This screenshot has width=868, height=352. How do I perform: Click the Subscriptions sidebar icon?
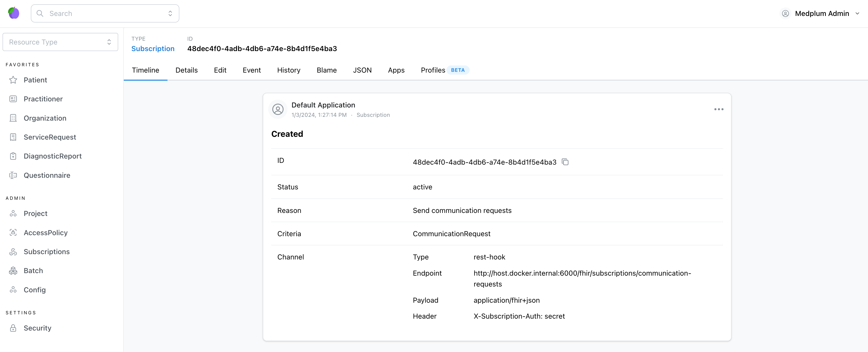[14, 252]
